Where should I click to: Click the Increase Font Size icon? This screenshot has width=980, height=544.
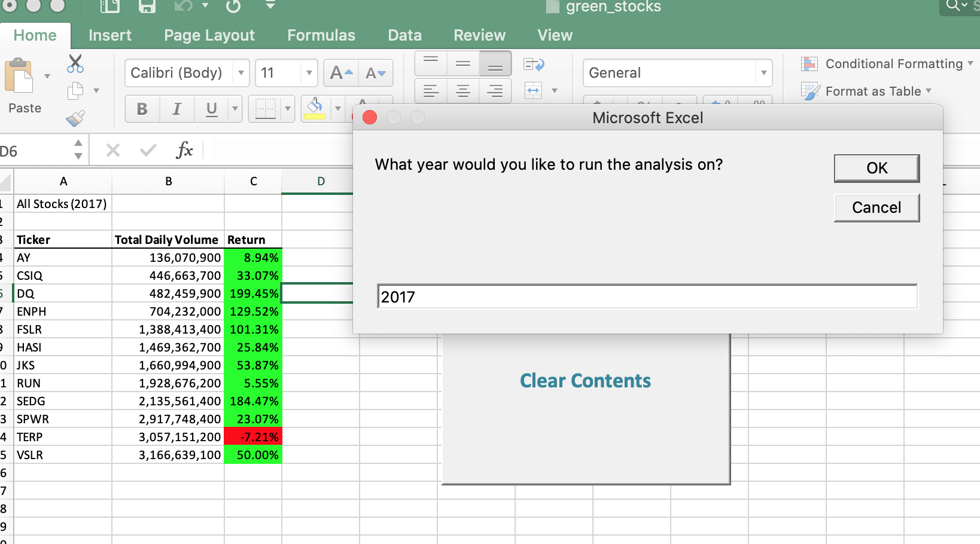[341, 74]
